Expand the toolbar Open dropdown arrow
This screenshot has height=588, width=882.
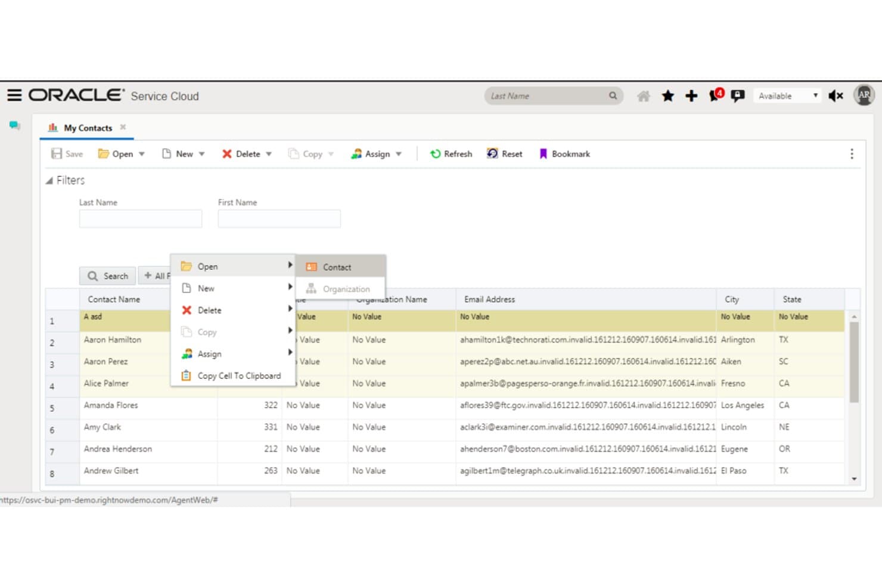point(142,154)
